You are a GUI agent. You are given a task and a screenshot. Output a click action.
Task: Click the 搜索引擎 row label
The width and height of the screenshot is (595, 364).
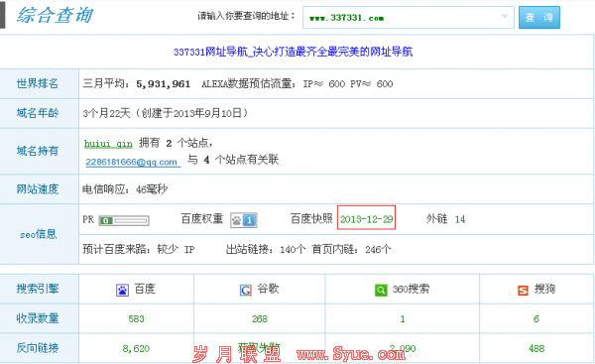38,289
